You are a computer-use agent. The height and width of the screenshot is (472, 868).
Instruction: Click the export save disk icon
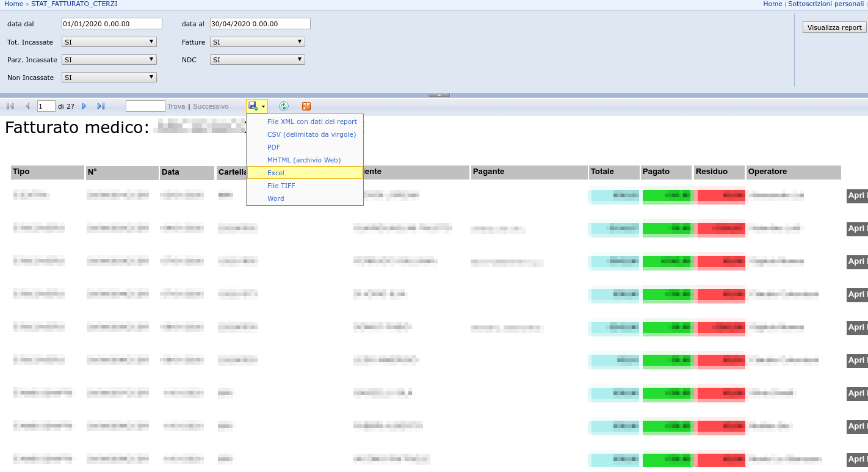tap(253, 106)
